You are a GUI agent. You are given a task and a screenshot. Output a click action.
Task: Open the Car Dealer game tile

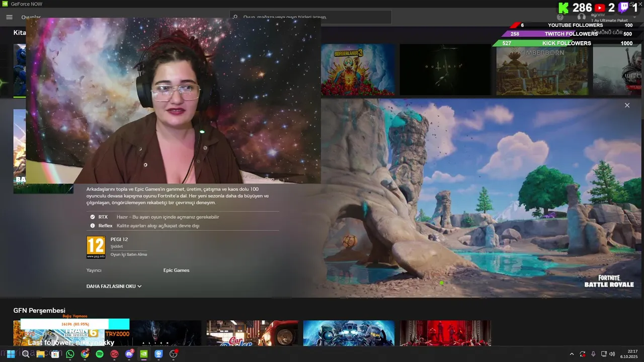tap(252, 333)
